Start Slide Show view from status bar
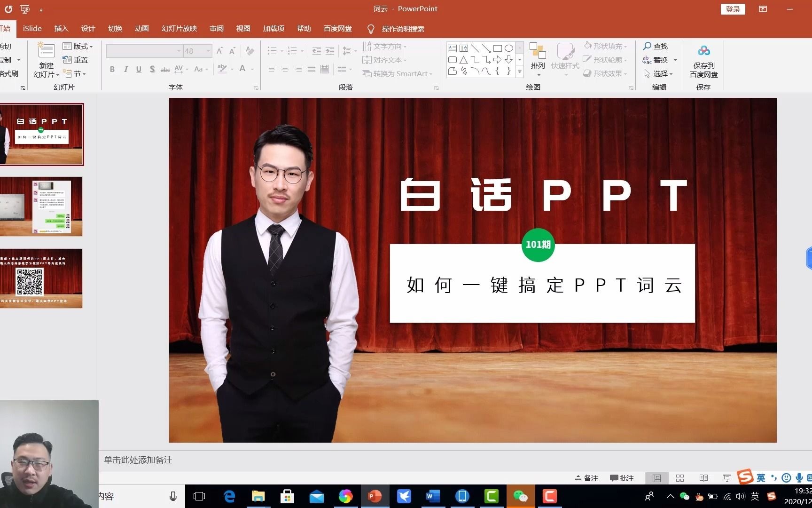The image size is (812, 508). [x=727, y=478]
